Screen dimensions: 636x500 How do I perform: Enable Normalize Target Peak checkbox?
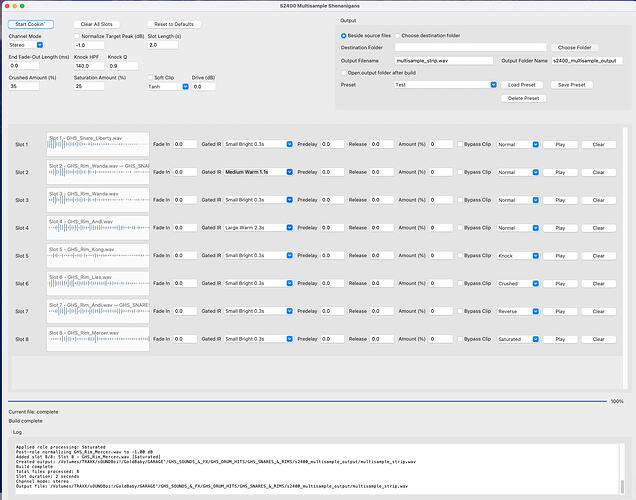click(77, 36)
